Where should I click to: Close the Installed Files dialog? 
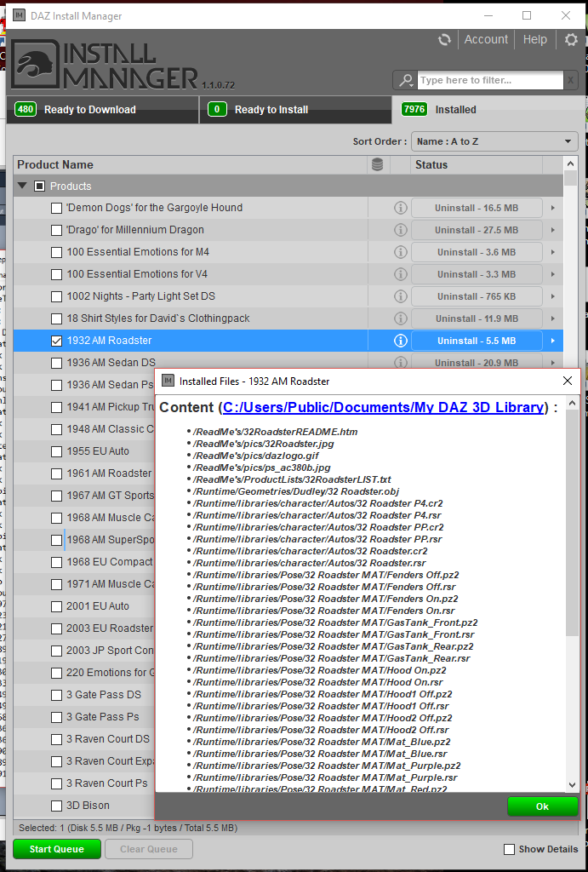click(568, 381)
